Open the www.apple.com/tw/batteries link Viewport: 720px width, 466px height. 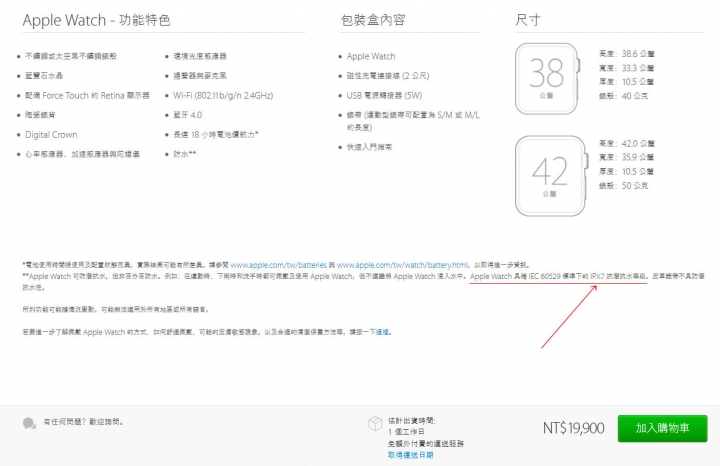pos(278,265)
